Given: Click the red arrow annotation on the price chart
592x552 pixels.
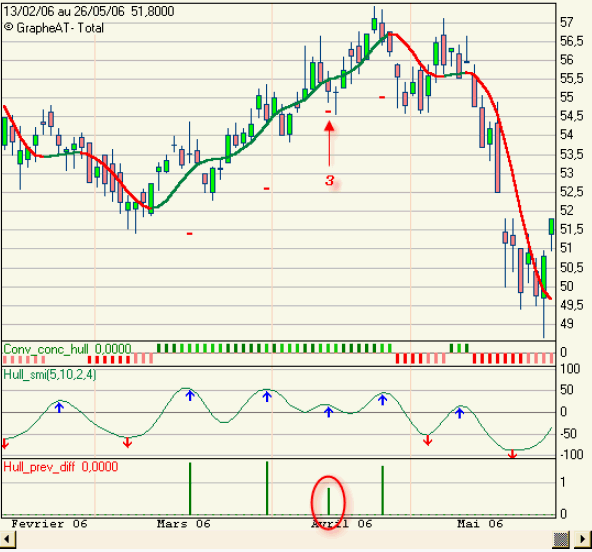Looking at the screenshot, I should [x=329, y=143].
